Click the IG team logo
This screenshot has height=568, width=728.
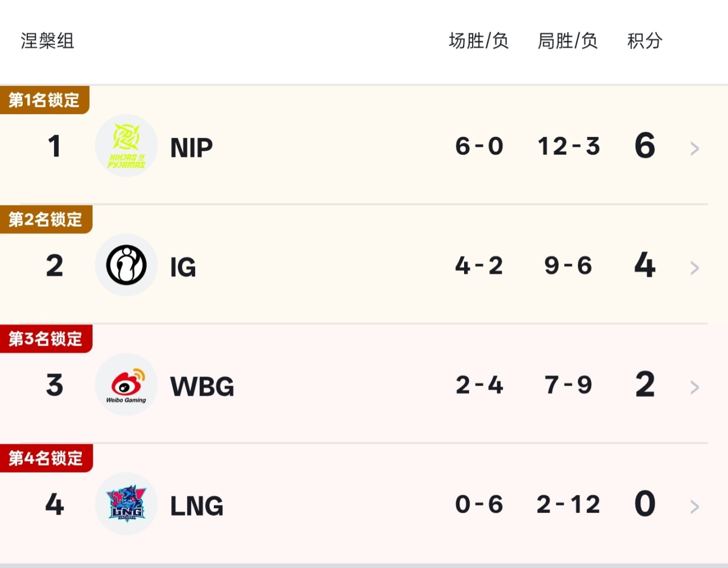pos(126,265)
